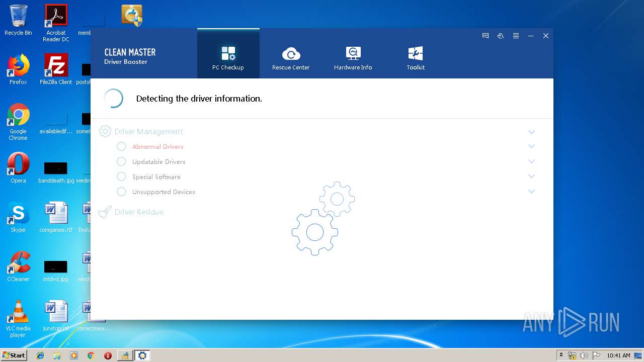Select the comgames.rtf desktop file

(56, 217)
